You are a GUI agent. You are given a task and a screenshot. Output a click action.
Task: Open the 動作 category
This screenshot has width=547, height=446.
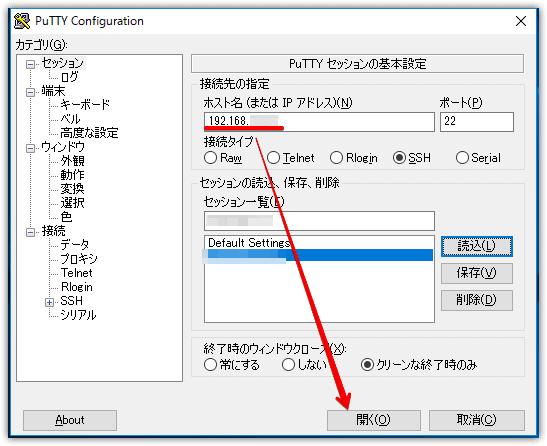pyautogui.click(x=72, y=175)
